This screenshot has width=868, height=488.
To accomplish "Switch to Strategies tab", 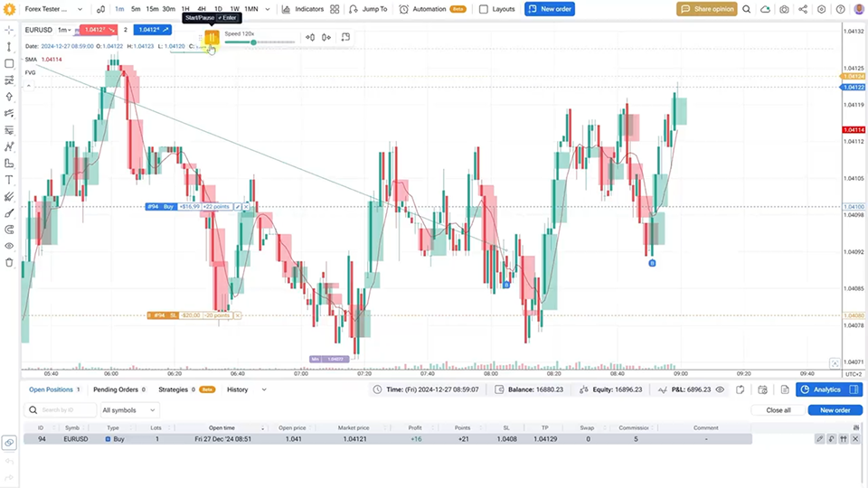I will 186,389.
